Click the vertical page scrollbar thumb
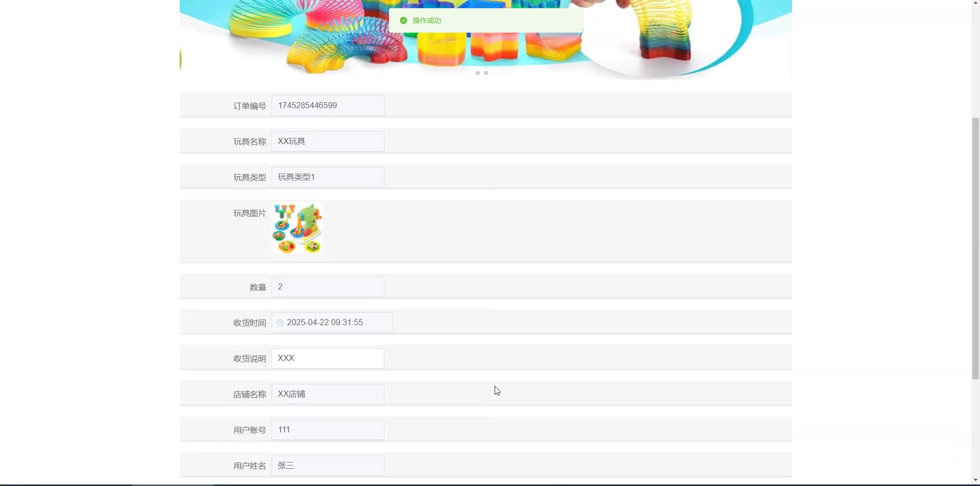Viewport: 980px width, 486px height. pos(975,249)
